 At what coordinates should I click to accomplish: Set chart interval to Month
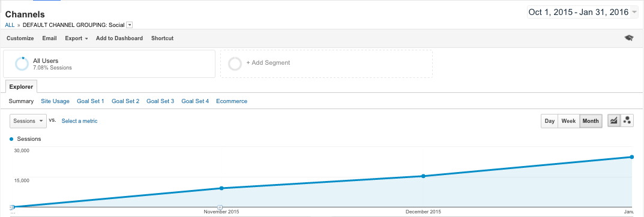click(591, 121)
